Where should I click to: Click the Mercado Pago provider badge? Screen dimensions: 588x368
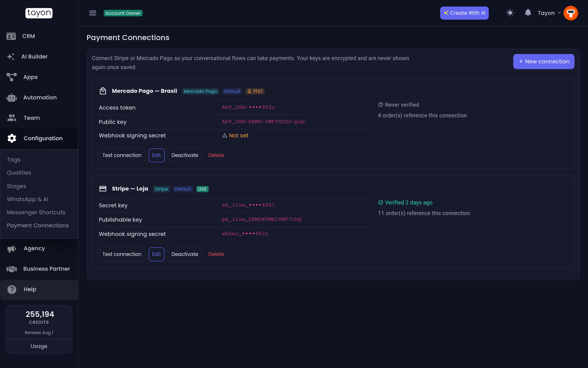[x=200, y=91]
